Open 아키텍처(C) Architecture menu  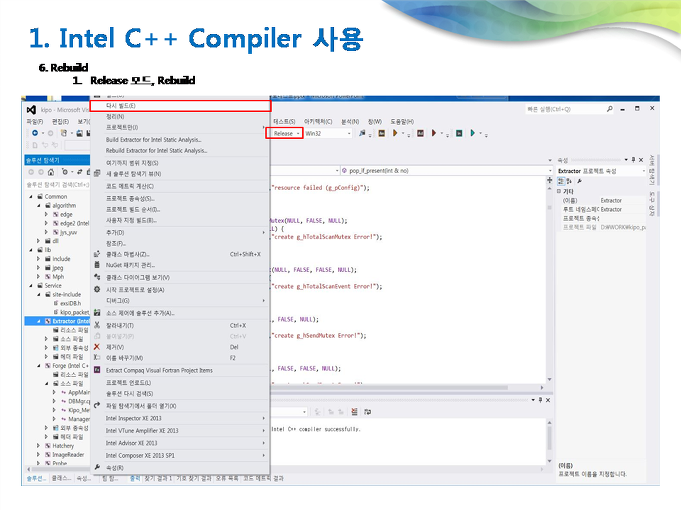(318, 122)
